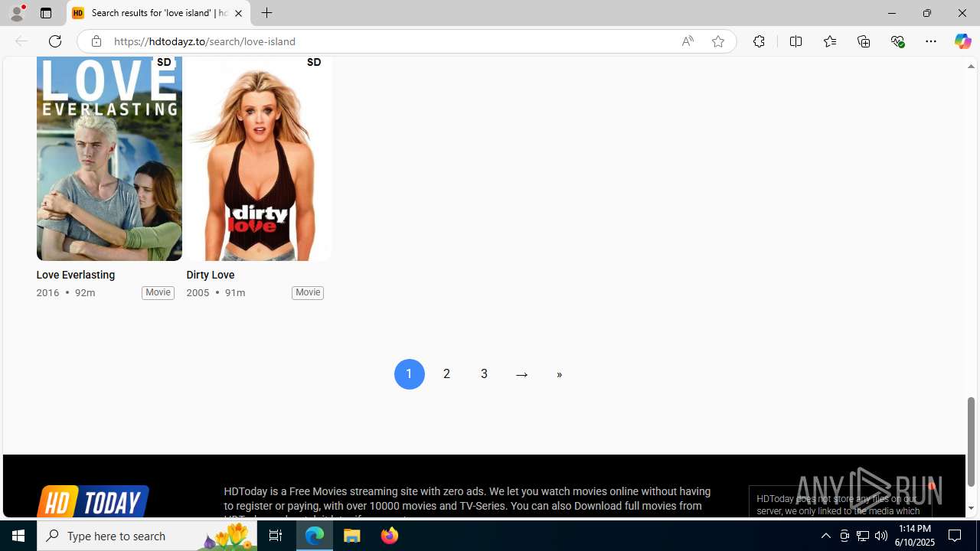Show hidden system tray icons

point(825,536)
